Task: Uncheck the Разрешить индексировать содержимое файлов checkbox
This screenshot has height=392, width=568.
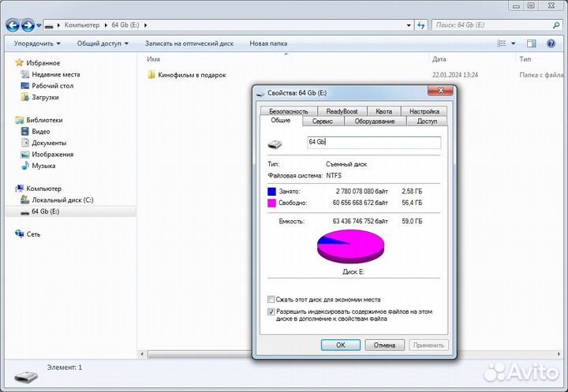Action: pos(271,312)
